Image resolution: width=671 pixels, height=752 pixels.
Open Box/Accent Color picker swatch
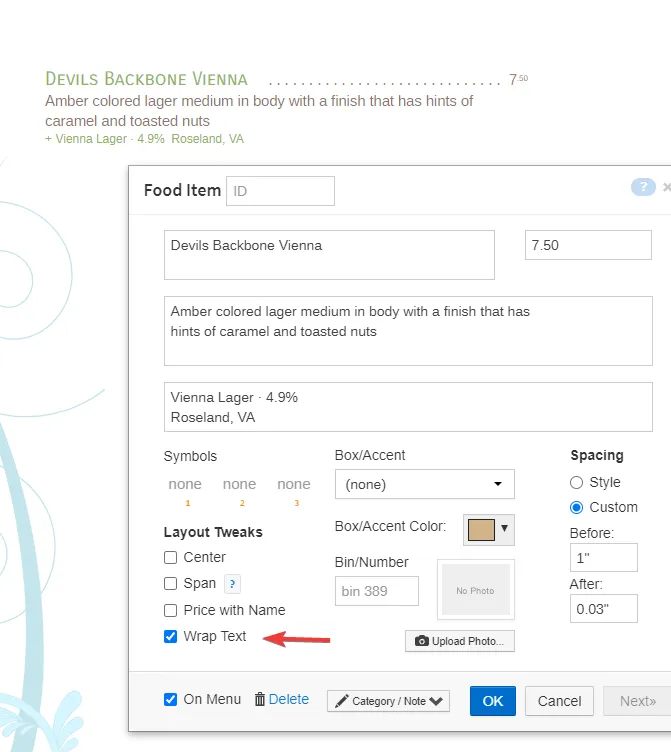489,528
